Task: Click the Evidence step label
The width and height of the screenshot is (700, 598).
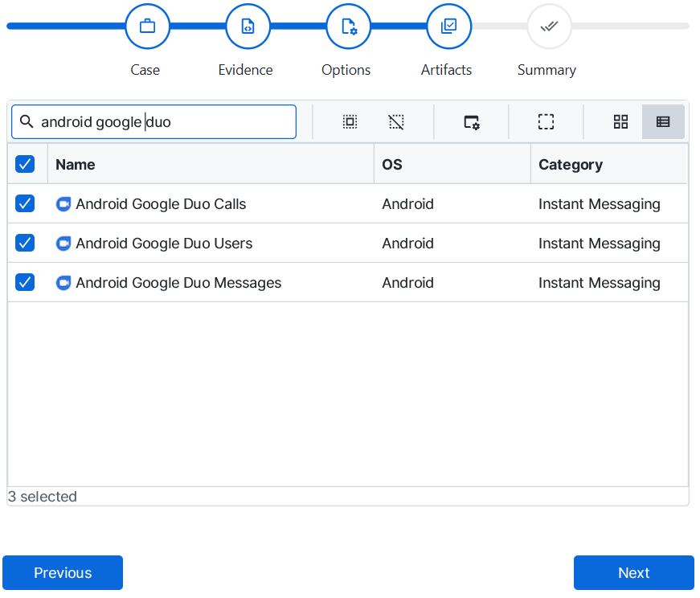Action: click(x=246, y=70)
